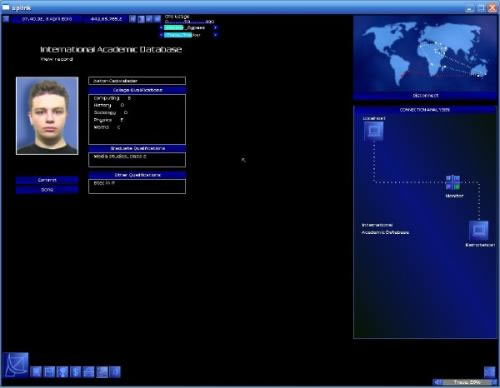This screenshot has height=388, width=500.
Task: Click the last icon in bottom toolbar row
Action: 115,372
